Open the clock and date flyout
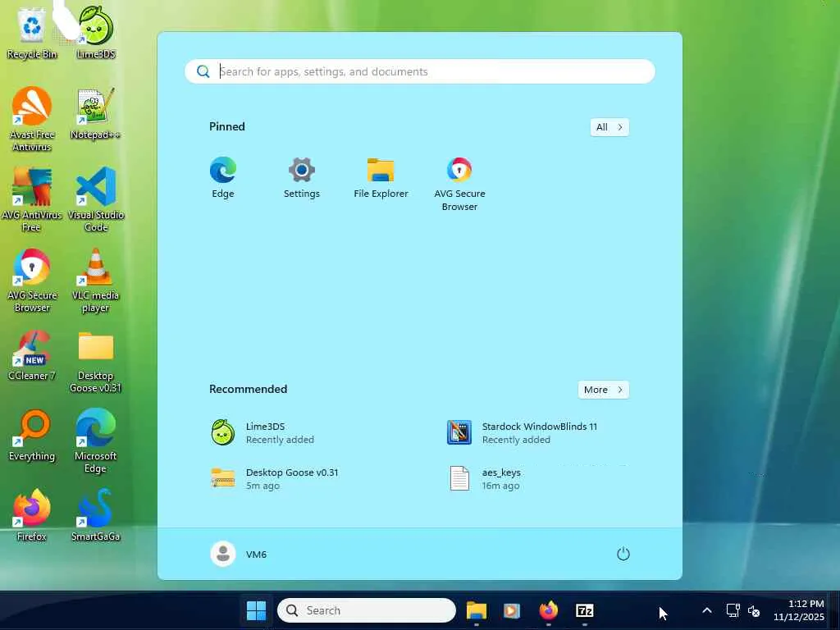840x630 pixels. click(x=799, y=610)
